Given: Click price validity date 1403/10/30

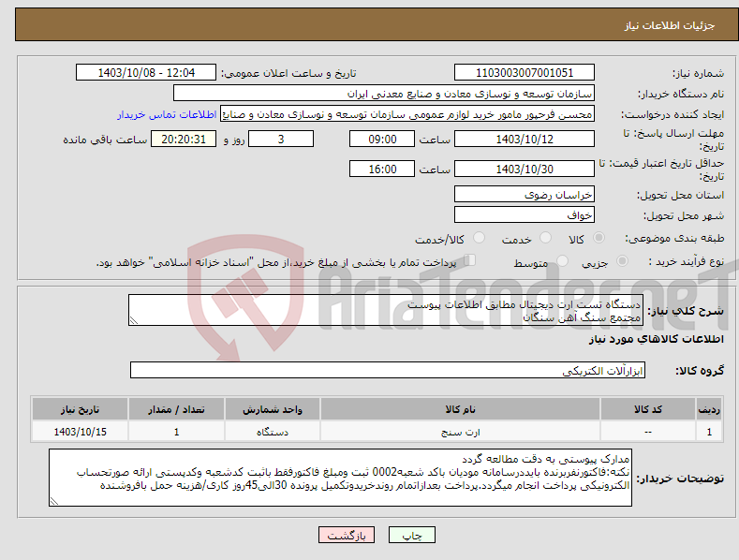Looking at the screenshot, I should click(x=525, y=169).
